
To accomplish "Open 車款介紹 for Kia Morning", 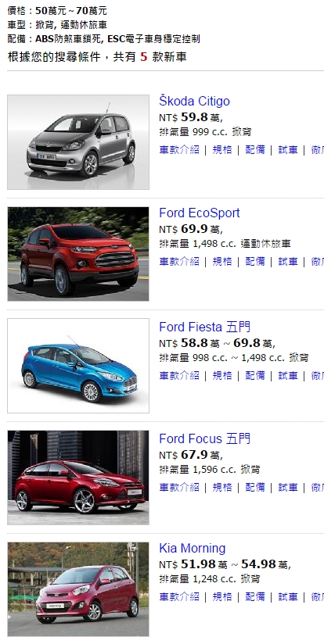I will pos(179,597).
